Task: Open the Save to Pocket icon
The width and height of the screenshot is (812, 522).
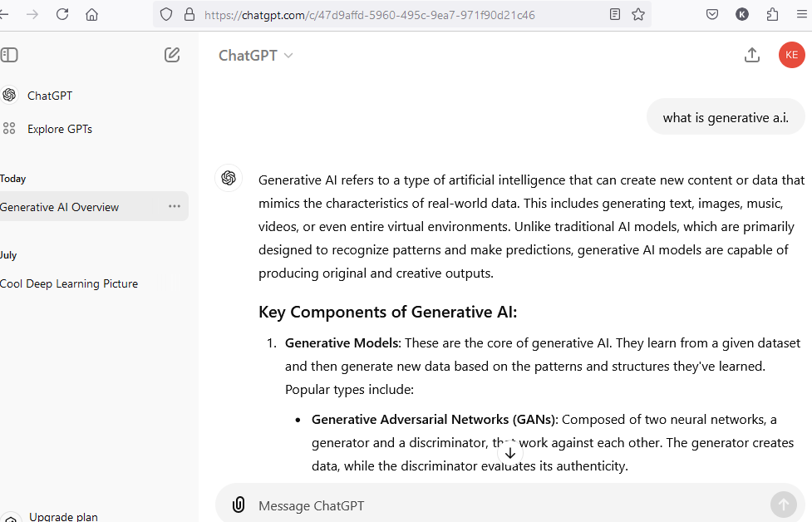Action: tap(712, 14)
